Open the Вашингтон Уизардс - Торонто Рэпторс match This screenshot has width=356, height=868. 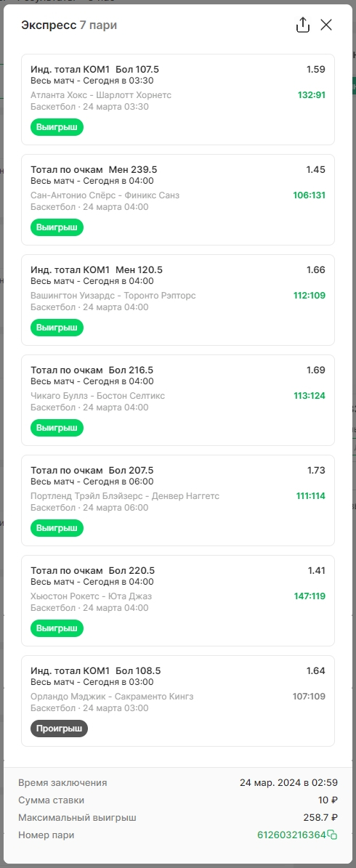(x=113, y=295)
